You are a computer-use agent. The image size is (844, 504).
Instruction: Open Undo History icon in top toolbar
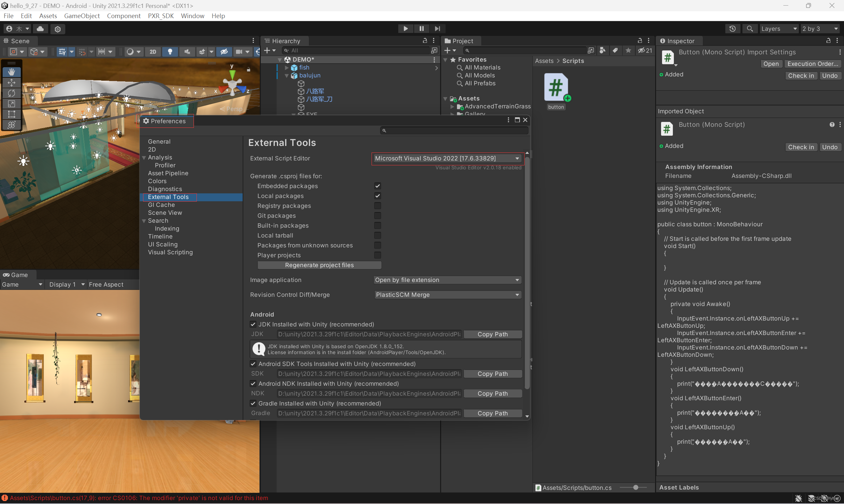point(732,29)
